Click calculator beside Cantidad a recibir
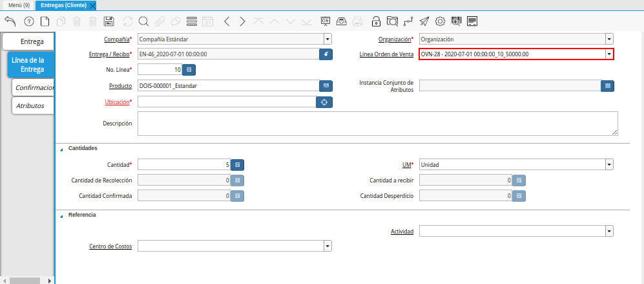The width and height of the screenshot is (644, 284). pyautogui.click(x=519, y=180)
